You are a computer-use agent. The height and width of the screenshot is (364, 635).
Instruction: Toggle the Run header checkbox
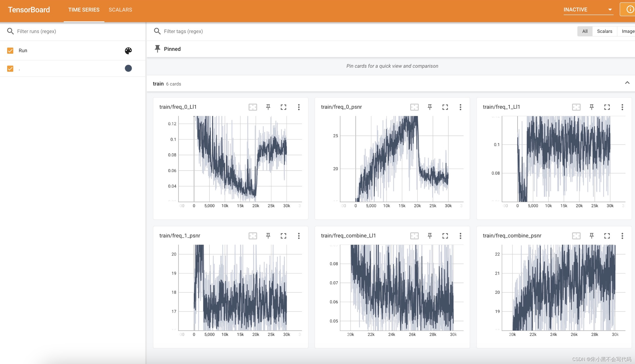pyautogui.click(x=10, y=51)
